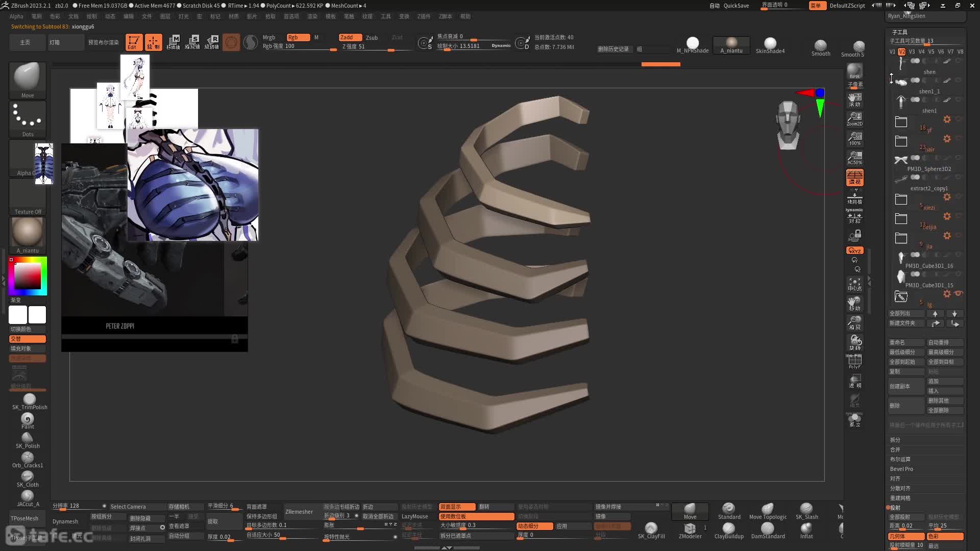
Task: Open the A_niantu material selector on left
Action: [28, 235]
